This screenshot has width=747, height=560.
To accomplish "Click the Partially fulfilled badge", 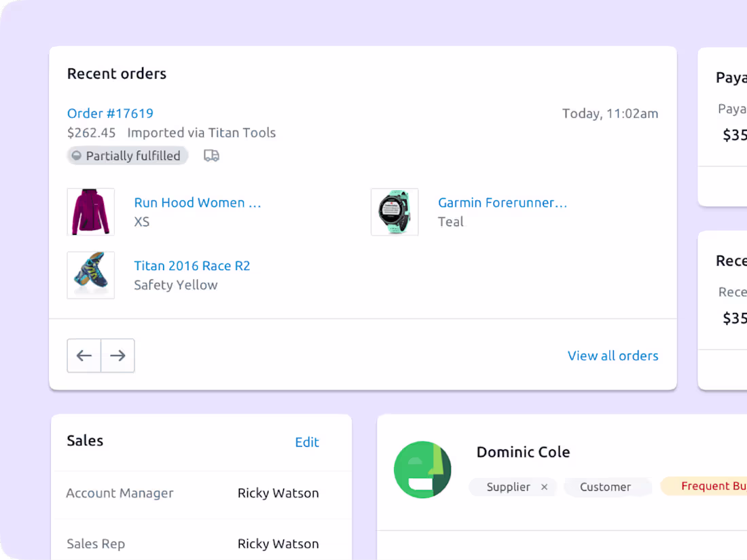I will [127, 155].
